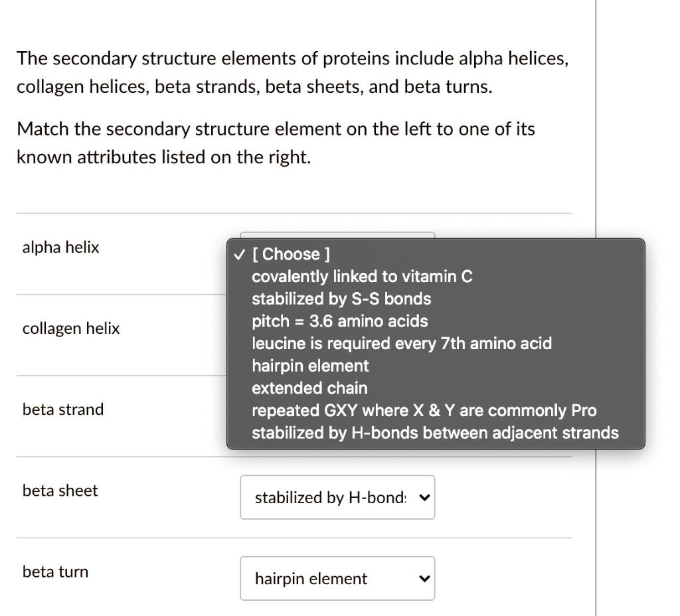This screenshot has width=680, height=616.
Task: Pick "leucine is required every 7th amino acid"
Action: 401,344
